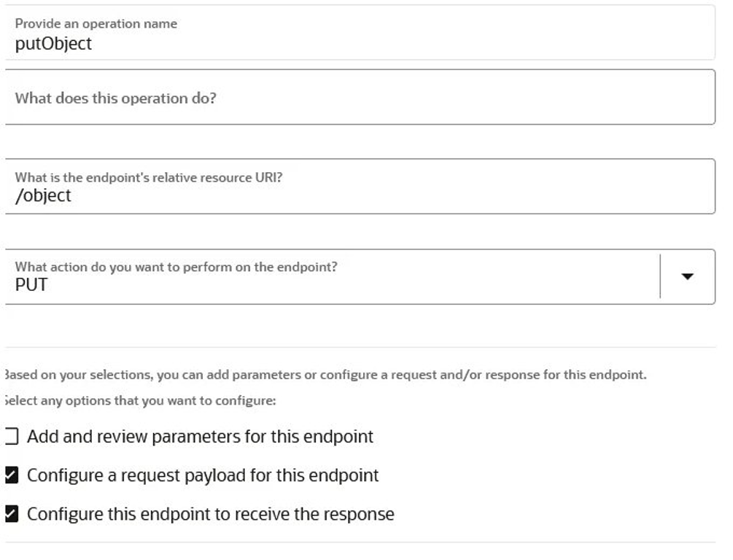Click the 'Configure a request payload for this endpoint' text
Image resolution: width=733 pixels, height=560 pixels.
click(203, 475)
